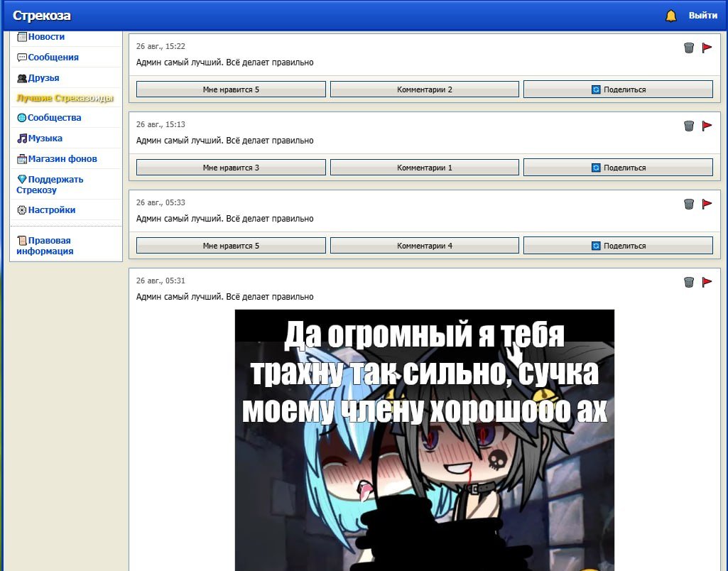Open Комментарии 4 on 05:33 post
The image size is (728, 571).
424,246
